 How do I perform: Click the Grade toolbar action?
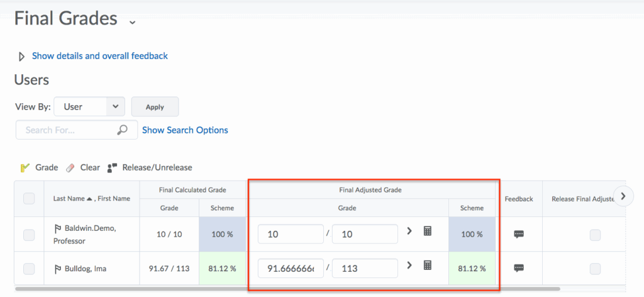pos(39,167)
